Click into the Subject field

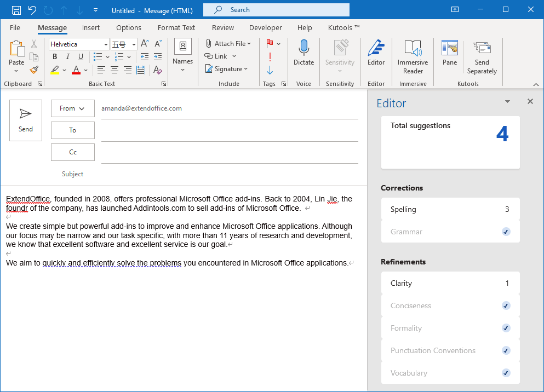(x=230, y=174)
